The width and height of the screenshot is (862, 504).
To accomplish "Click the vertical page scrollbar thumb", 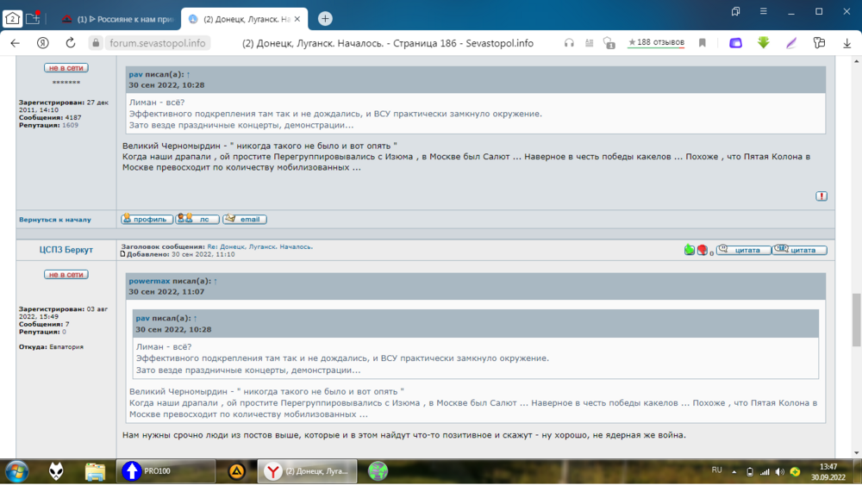I will click(856, 320).
